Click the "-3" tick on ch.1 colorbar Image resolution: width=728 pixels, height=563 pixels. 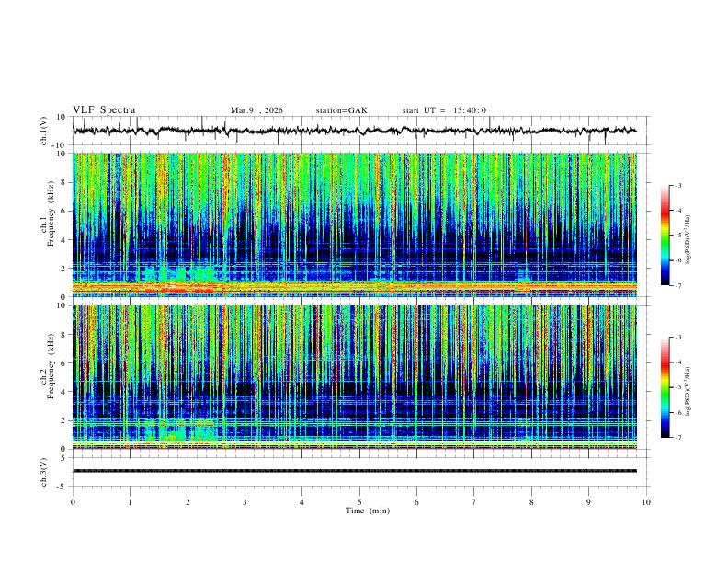pos(677,185)
